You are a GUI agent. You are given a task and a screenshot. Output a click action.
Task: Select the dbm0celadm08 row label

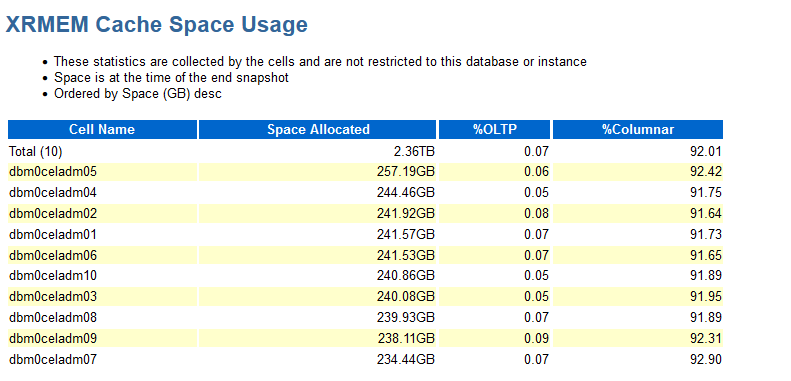point(52,318)
